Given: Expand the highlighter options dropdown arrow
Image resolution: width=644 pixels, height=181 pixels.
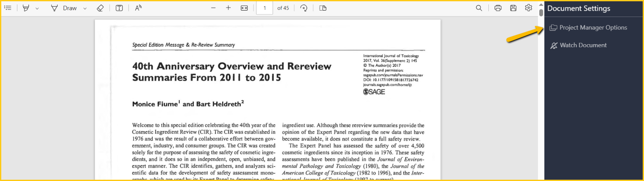Looking at the screenshot, I should coord(37,8).
